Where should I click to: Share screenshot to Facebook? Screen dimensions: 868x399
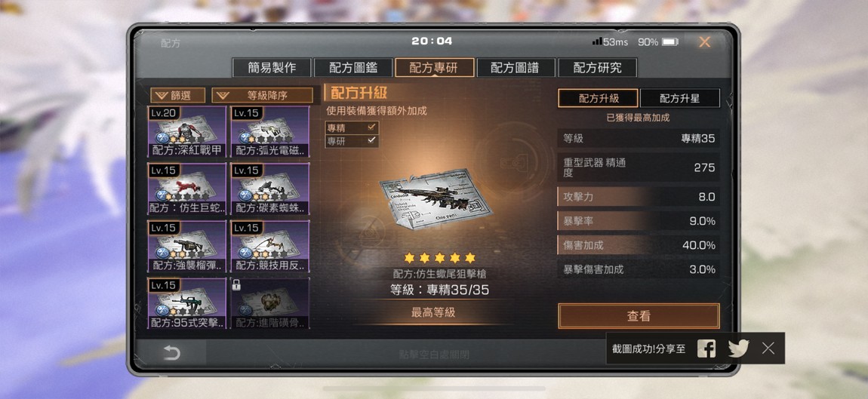tap(706, 348)
